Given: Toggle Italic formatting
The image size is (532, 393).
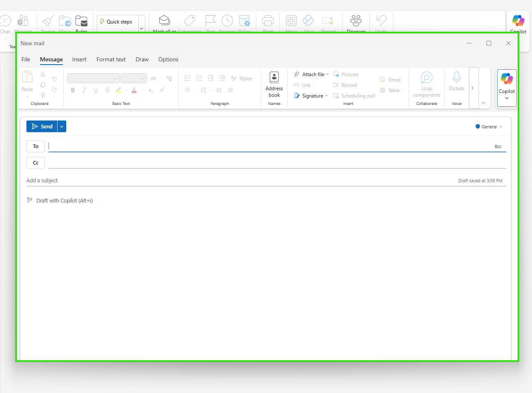Looking at the screenshot, I should (84, 90).
